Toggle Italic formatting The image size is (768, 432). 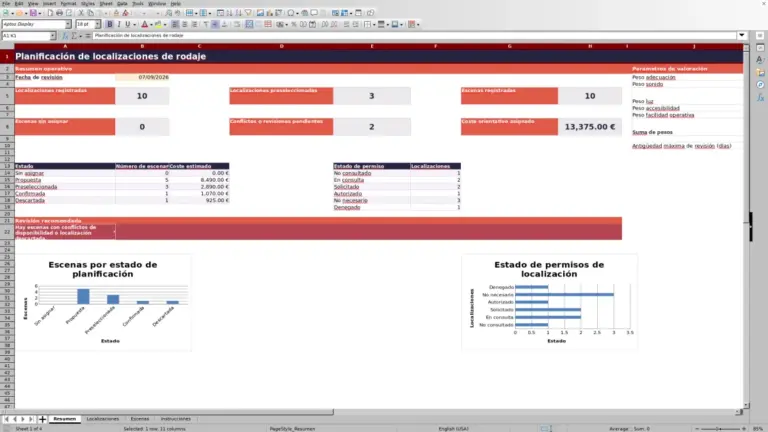(119, 24)
